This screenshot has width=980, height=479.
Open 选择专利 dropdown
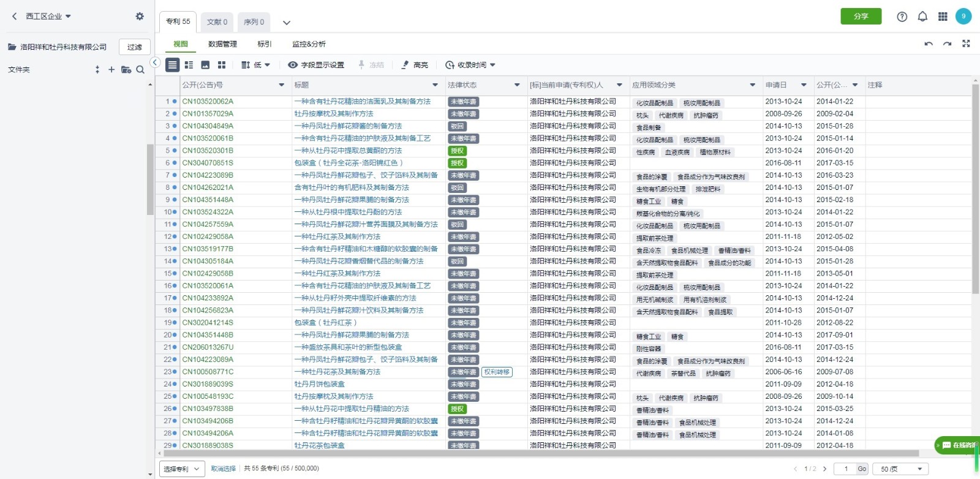181,469
